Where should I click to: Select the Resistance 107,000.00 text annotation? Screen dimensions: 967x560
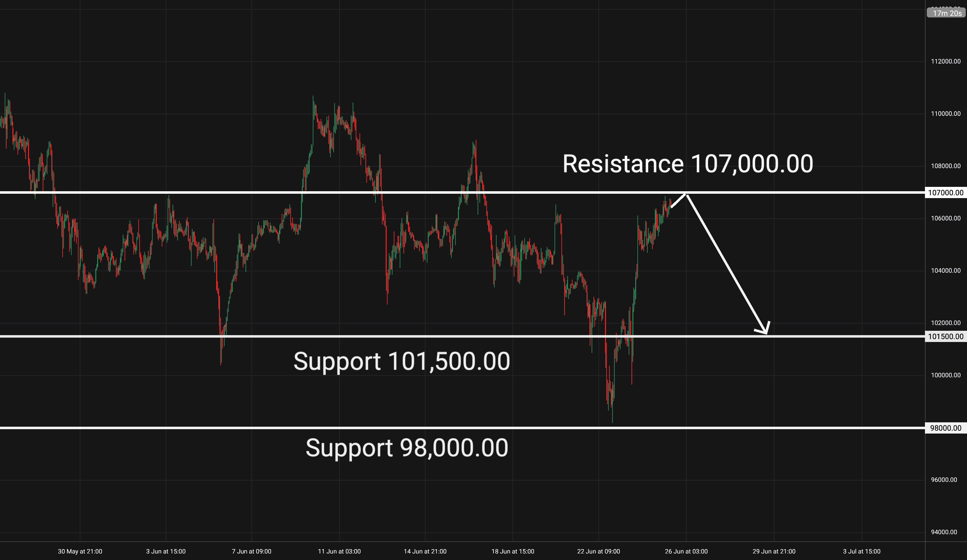(x=688, y=164)
